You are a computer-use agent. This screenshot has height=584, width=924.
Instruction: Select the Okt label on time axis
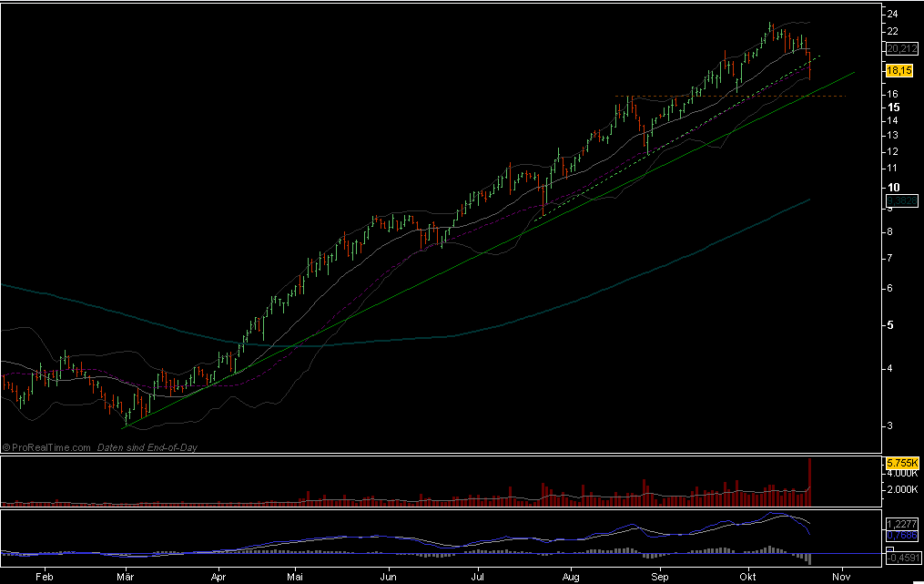(748, 576)
